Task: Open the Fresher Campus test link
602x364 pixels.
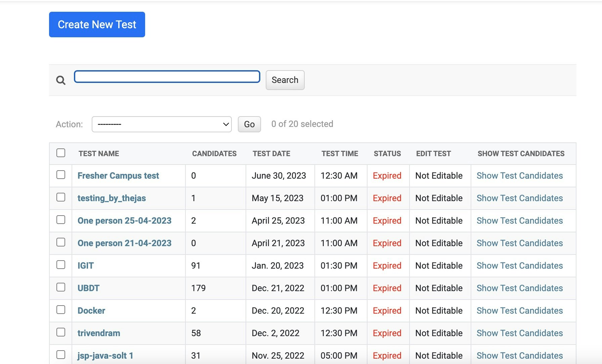Action: coord(118,176)
